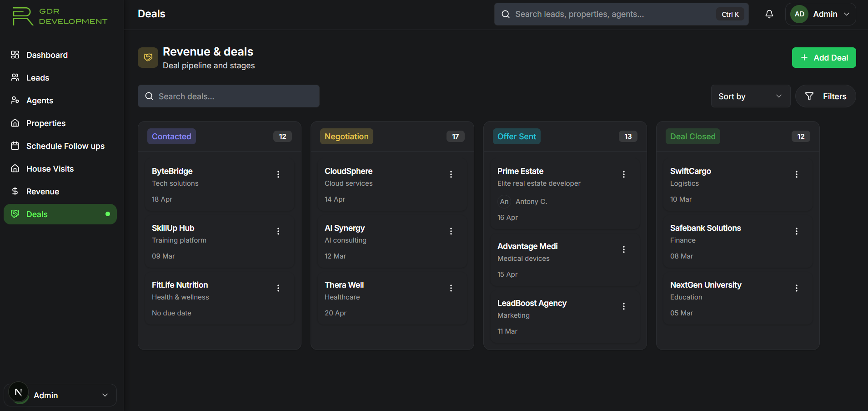This screenshot has height=411, width=868.
Task: Open NextGen University options menu
Action: click(x=796, y=288)
